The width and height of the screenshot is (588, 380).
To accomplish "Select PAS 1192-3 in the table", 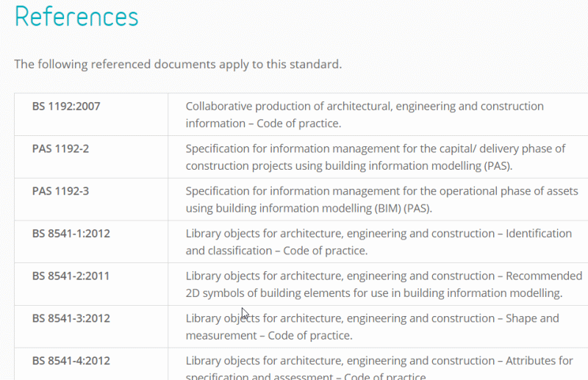I will pos(60,191).
